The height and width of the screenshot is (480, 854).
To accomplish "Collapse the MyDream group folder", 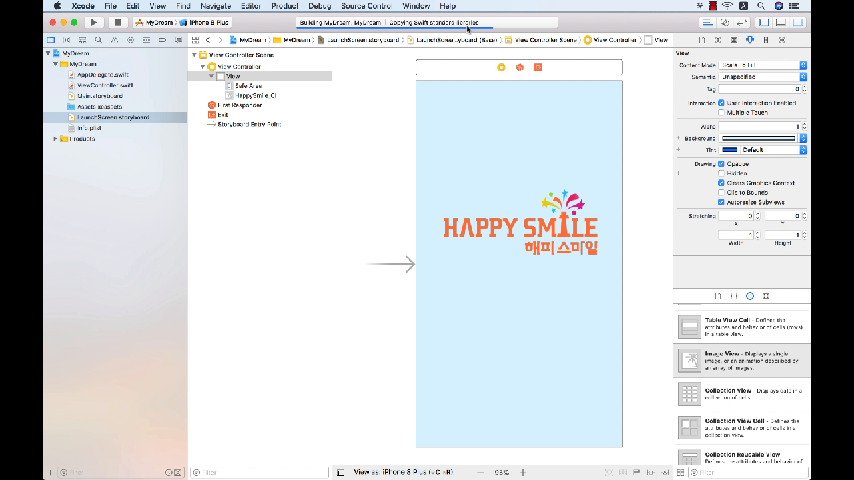I will tap(56, 64).
